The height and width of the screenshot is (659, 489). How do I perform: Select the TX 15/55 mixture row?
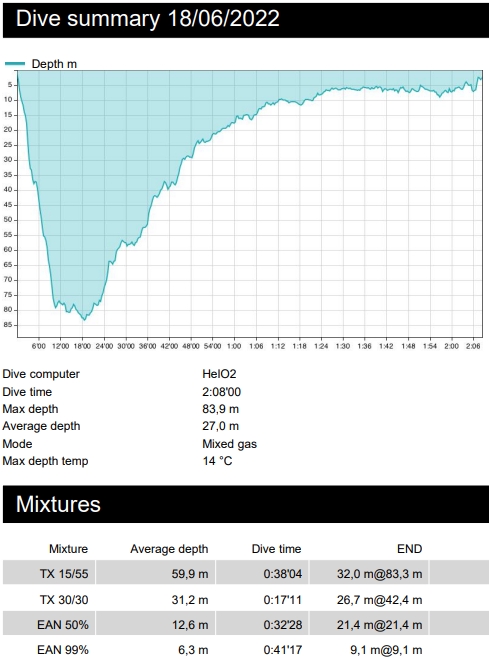click(244, 574)
